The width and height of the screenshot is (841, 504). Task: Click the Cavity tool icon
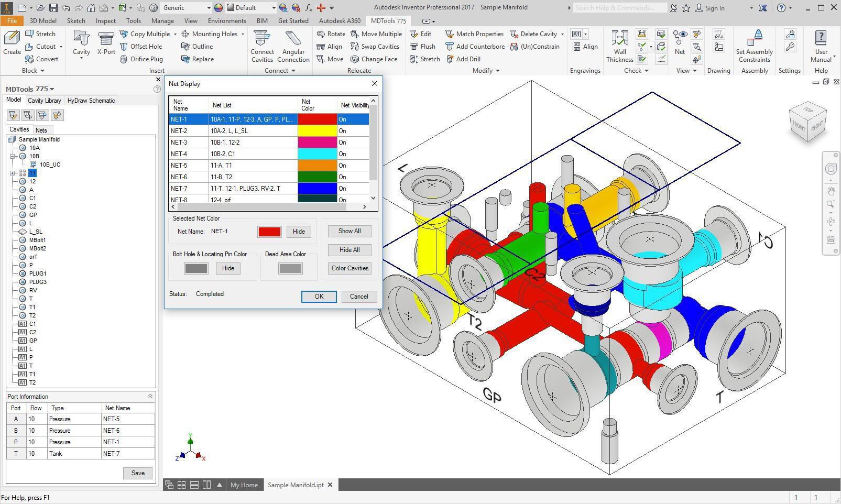coord(81,40)
